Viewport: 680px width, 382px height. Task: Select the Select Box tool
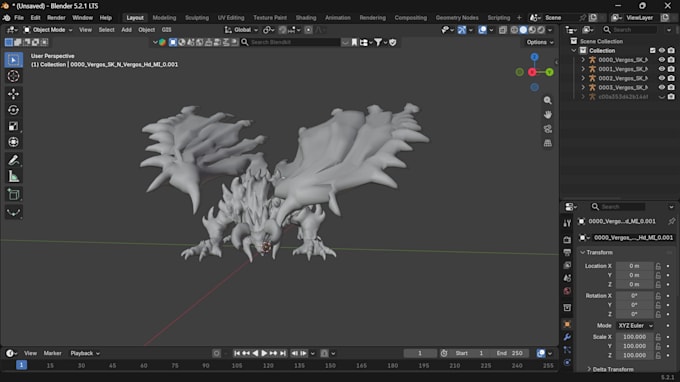tap(13, 60)
